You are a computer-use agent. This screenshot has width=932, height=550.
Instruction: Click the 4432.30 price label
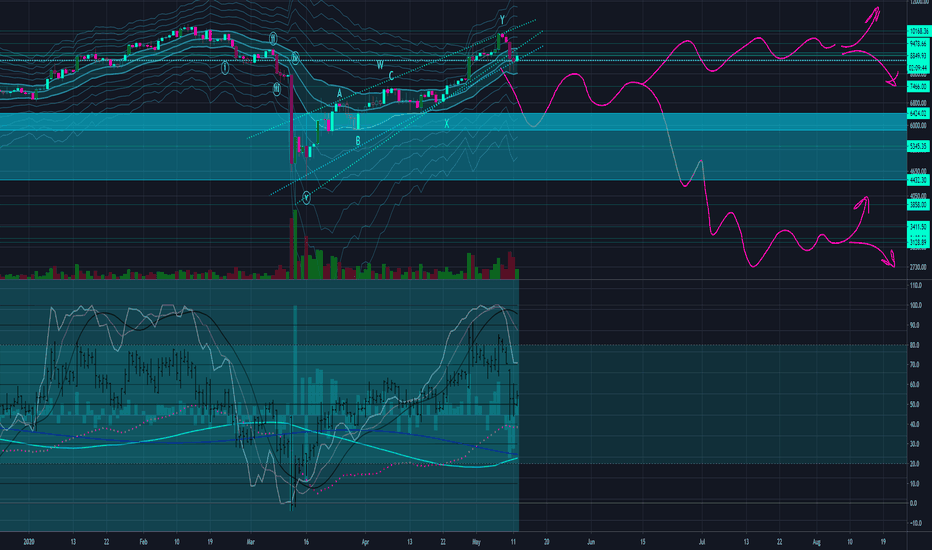click(x=918, y=180)
